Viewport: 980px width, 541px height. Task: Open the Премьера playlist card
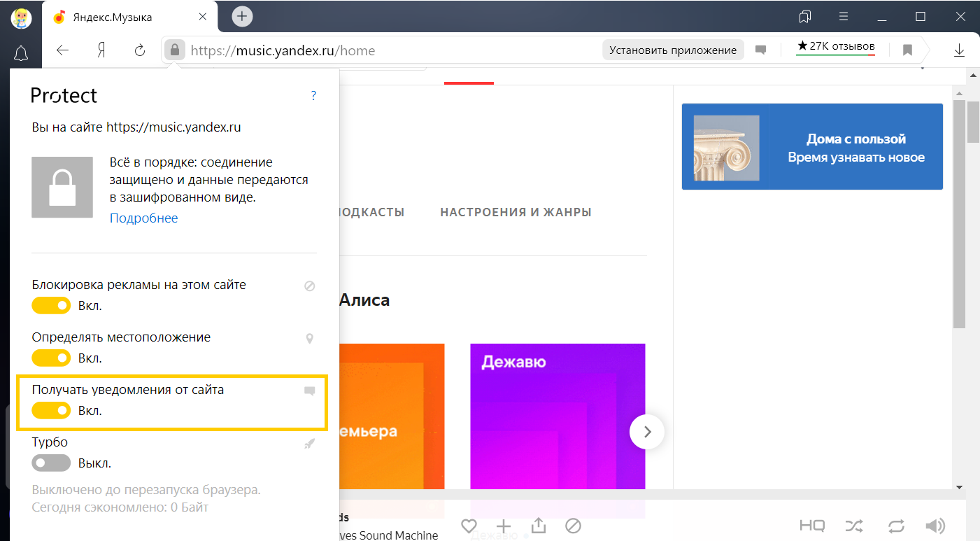(392, 416)
